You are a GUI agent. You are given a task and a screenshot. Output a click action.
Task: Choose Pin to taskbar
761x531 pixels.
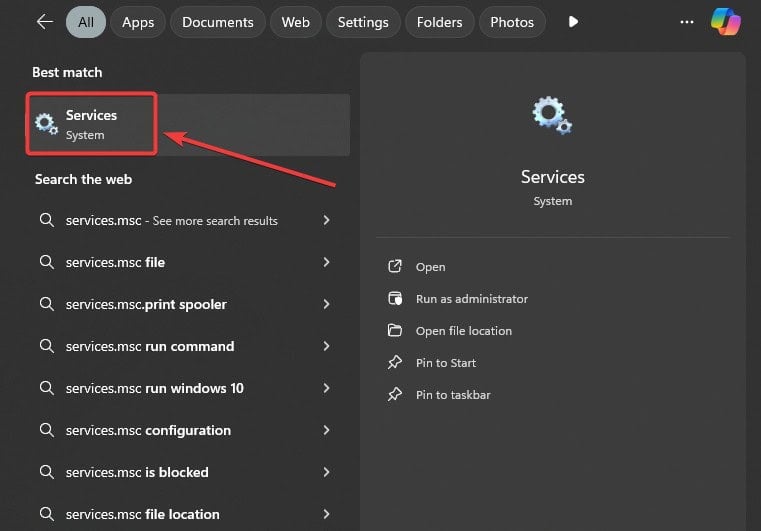pyautogui.click(x=453, y=395)
